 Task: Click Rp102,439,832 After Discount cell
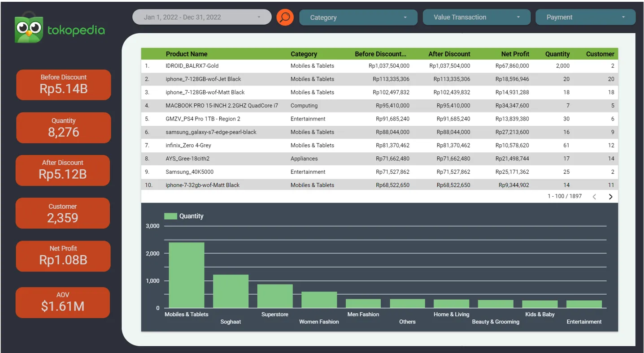click(452, 92)
